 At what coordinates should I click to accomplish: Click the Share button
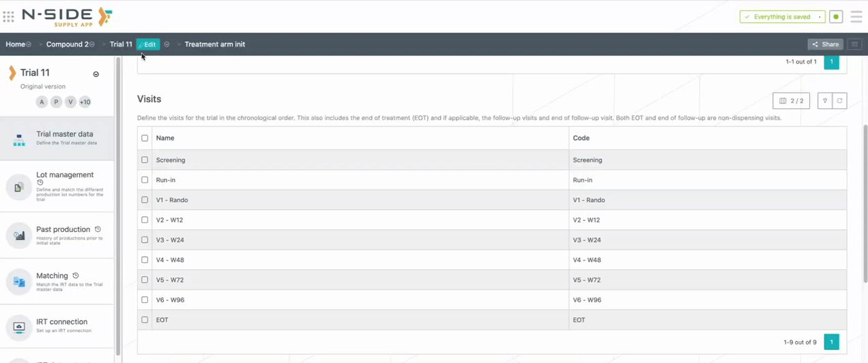[825, 44]
